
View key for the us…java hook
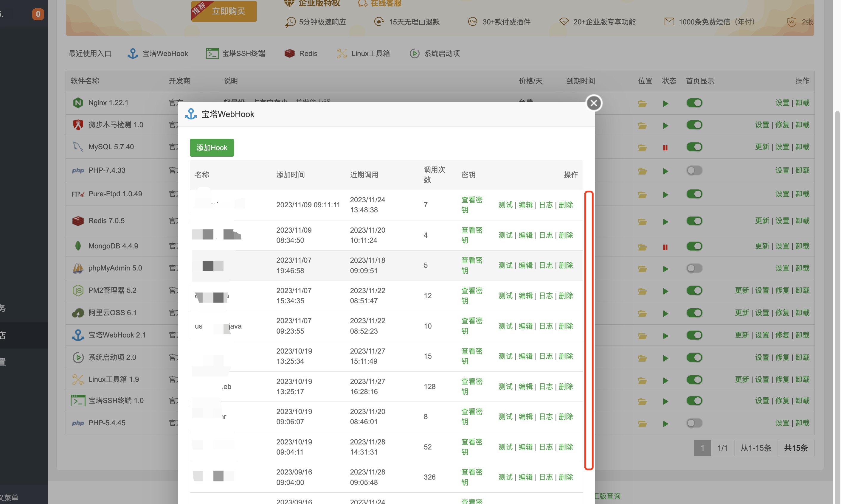pyautogui.click(x=472, y=326)
